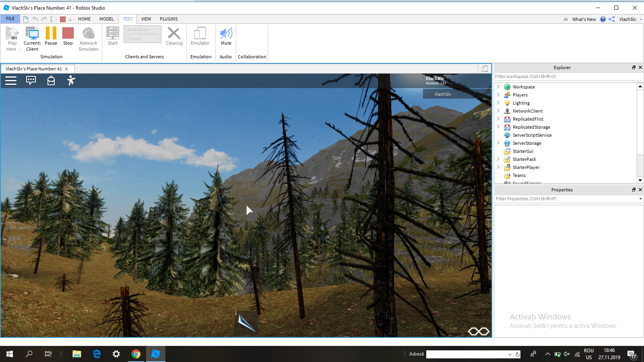The width and height of the screenshot is (644, 362).
Task: Click the Share icon beside the username
Action: pyautogui.click(x=612, y=19)
